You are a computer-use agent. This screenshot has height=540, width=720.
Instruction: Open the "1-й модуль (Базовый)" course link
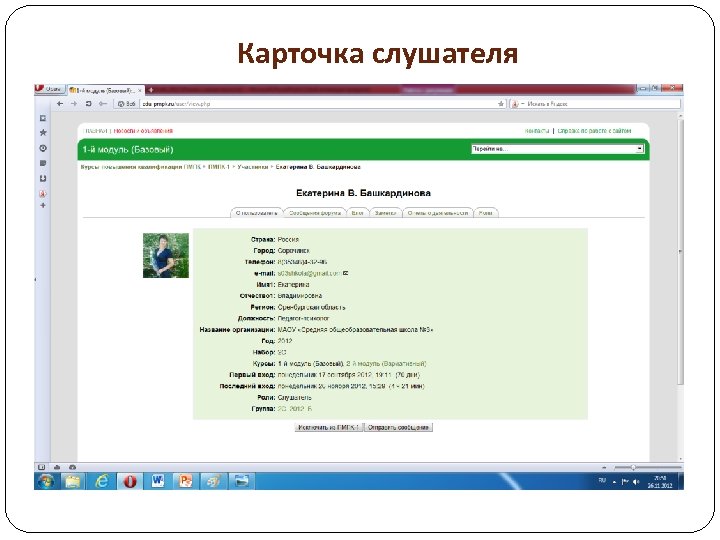311,364
